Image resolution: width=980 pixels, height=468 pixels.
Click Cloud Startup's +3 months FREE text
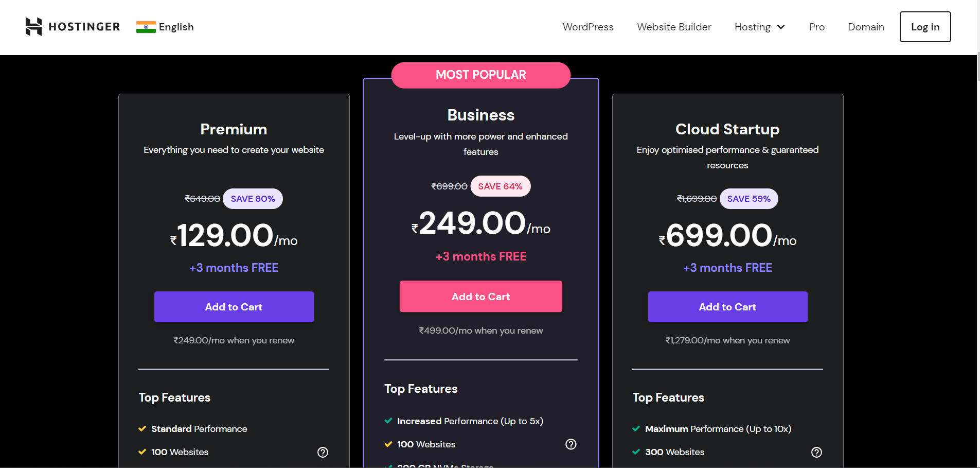(727, 268)
